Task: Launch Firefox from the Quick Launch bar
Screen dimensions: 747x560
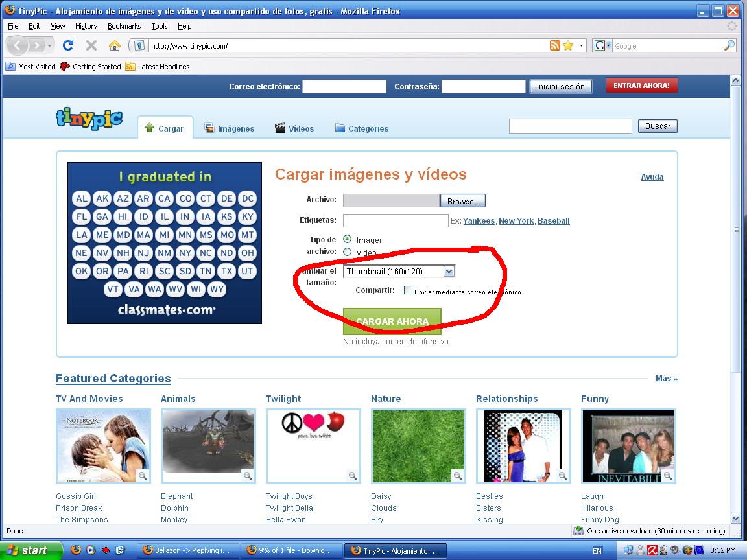Action: (76, 550)
